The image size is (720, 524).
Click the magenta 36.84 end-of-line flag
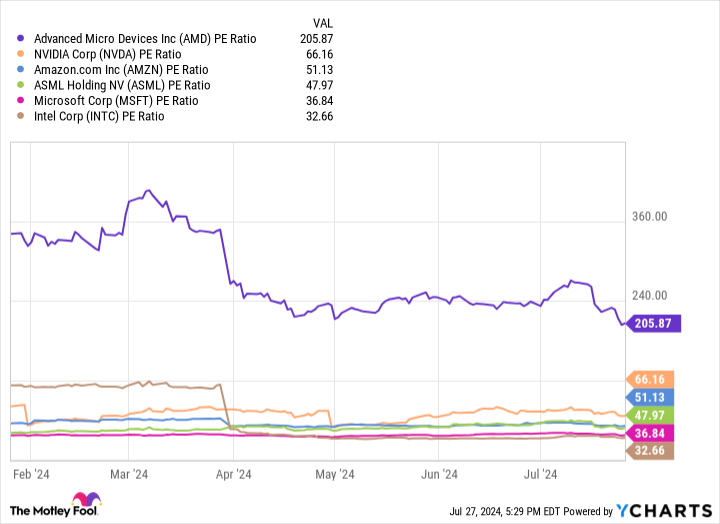click(x=650, y=433)
